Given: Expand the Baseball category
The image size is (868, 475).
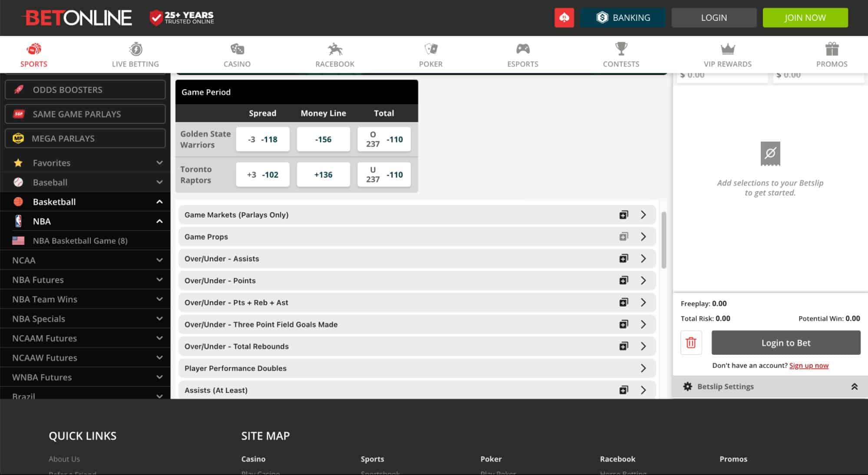Looking at the screenshot, I should pos(159,182).
